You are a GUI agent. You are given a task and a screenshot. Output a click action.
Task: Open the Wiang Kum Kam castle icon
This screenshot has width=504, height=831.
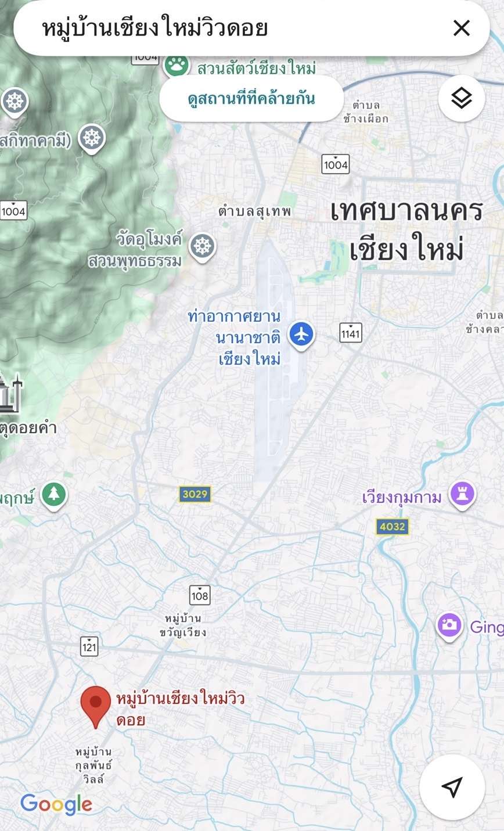point(462,495)
